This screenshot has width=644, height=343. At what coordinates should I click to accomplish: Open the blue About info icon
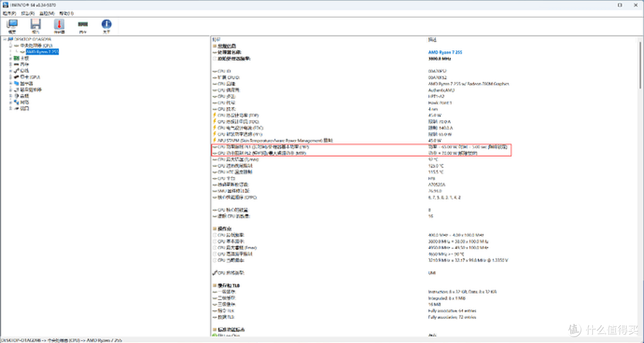tap(106, 24)
